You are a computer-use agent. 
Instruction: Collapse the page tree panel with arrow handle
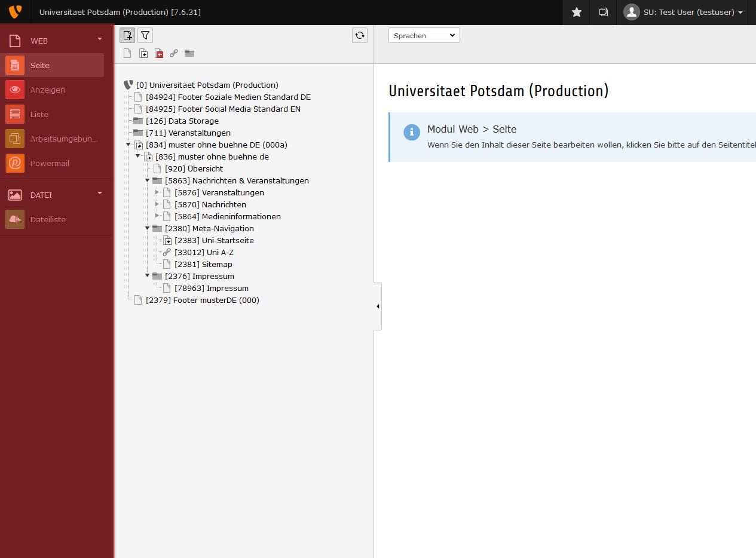[x=378, y=306]
